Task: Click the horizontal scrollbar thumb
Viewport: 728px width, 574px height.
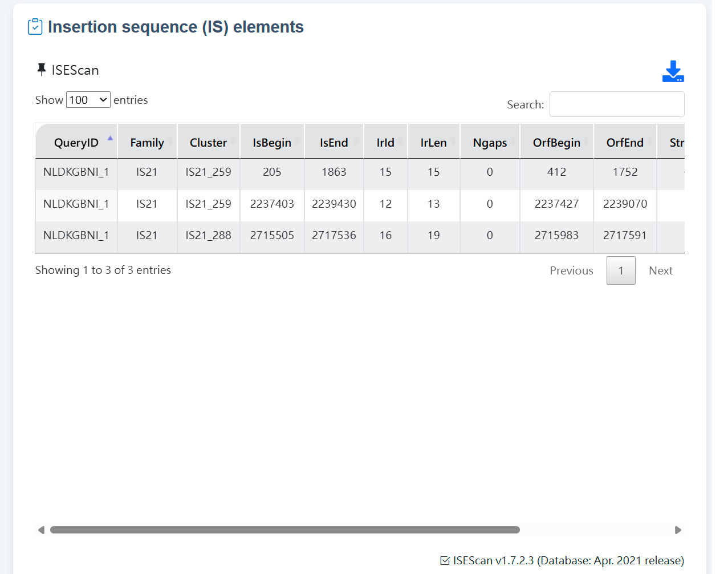Action: pyautogui.click(x=285, y=530)
